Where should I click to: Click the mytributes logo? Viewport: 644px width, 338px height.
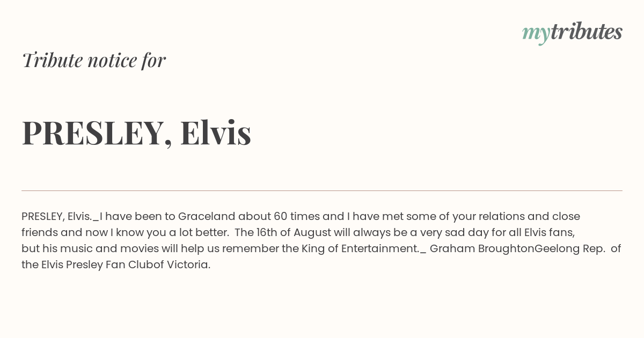572,32
